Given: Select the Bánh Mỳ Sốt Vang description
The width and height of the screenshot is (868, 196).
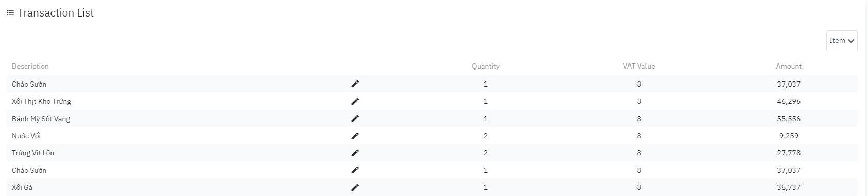Looking at the screenshot, I should 41,119.
